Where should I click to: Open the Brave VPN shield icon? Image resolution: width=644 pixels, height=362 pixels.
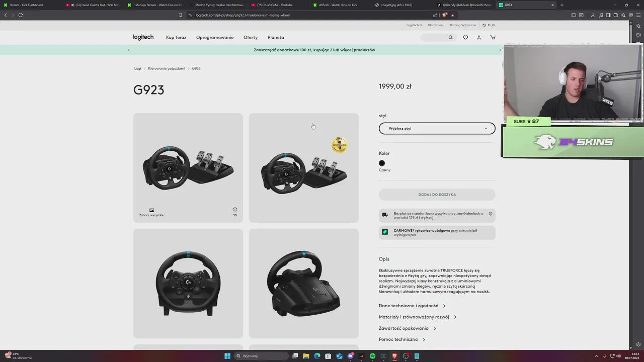pos(631,15)
